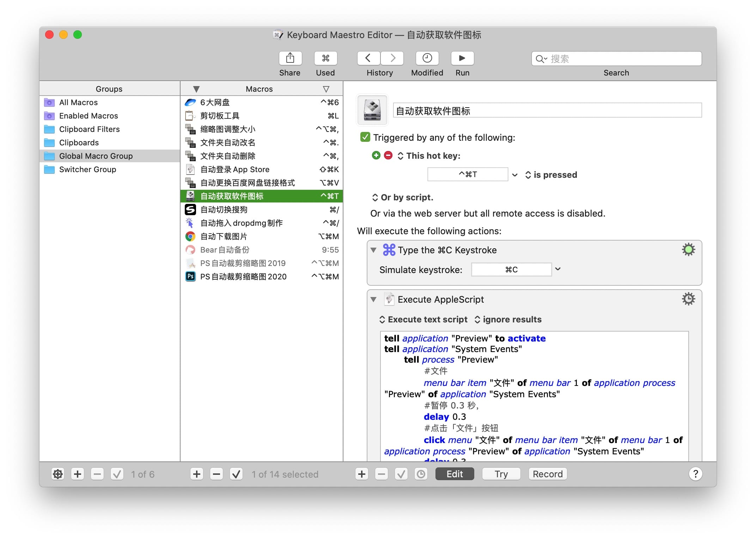756x539 pixels.
Task: Run the selected macro
Action: [x=462, y=58]
